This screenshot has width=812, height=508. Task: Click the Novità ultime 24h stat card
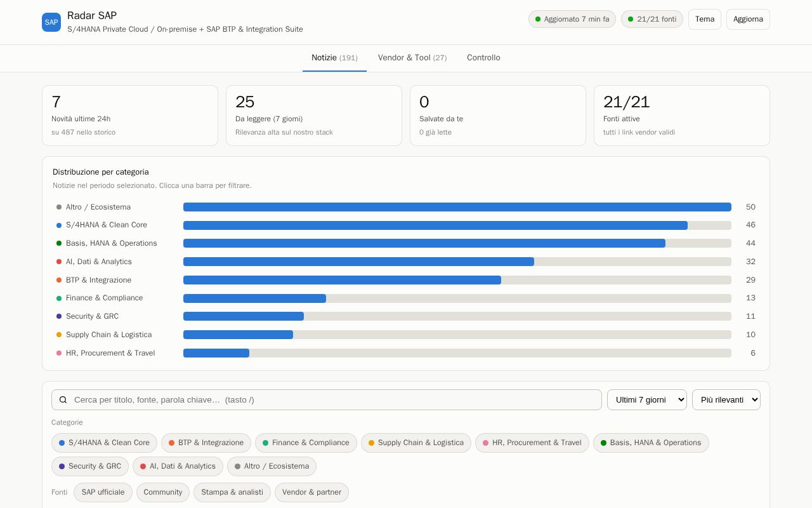tap(130, 116)
